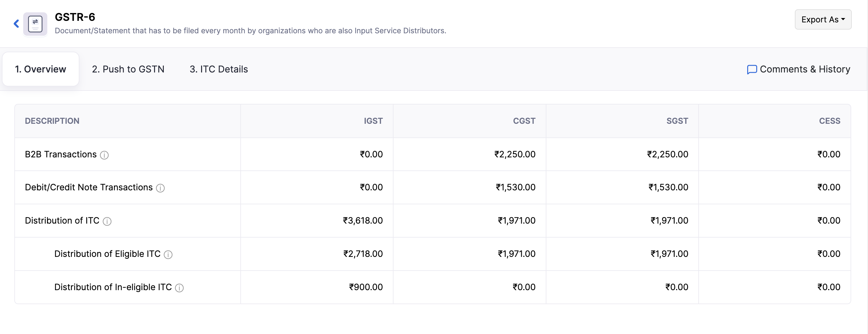
Task: Click the ₹900.00 In-eligible ITC amount
Action: pyautogui.click(x=366, y=287)
